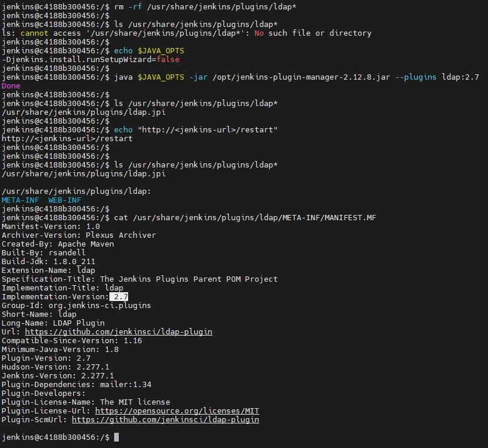Click the 'Plugin-Developers:' line

[x=43, y=393]
